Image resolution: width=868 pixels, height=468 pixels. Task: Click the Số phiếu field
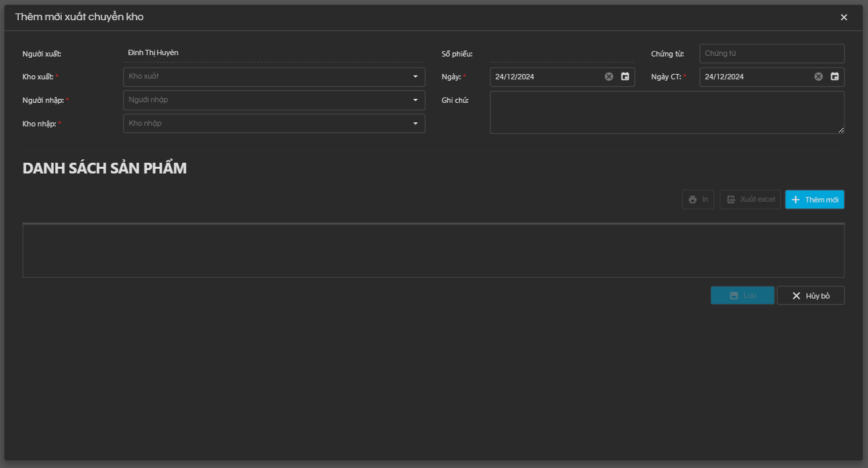pos(562,54)
